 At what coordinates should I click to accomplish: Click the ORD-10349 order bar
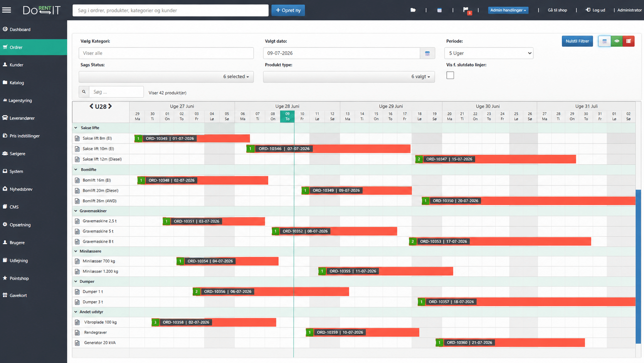coord(356,191)
